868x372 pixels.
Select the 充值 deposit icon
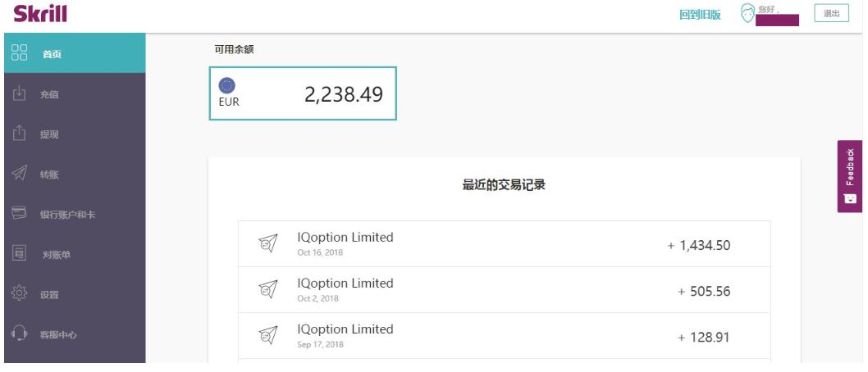(x=20, y=93)
